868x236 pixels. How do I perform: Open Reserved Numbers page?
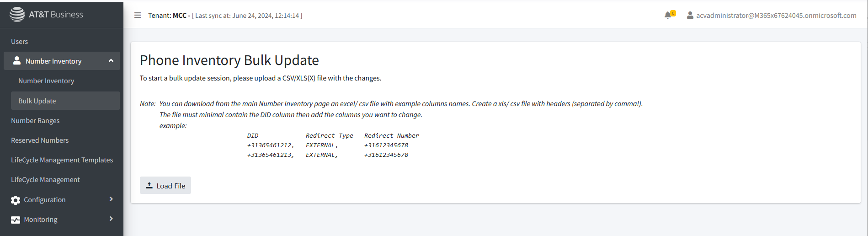click(x=40, y=140)
